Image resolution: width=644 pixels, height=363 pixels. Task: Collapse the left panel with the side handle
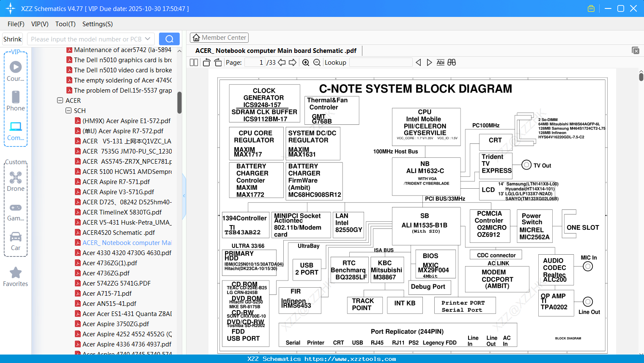pyautogui.click(x=184, y=196)
